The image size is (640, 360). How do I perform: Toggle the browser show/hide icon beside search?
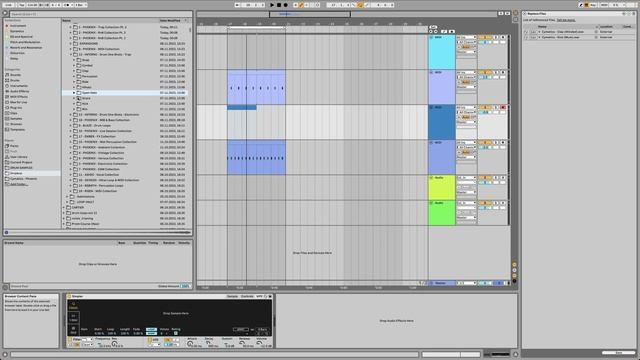5,13
